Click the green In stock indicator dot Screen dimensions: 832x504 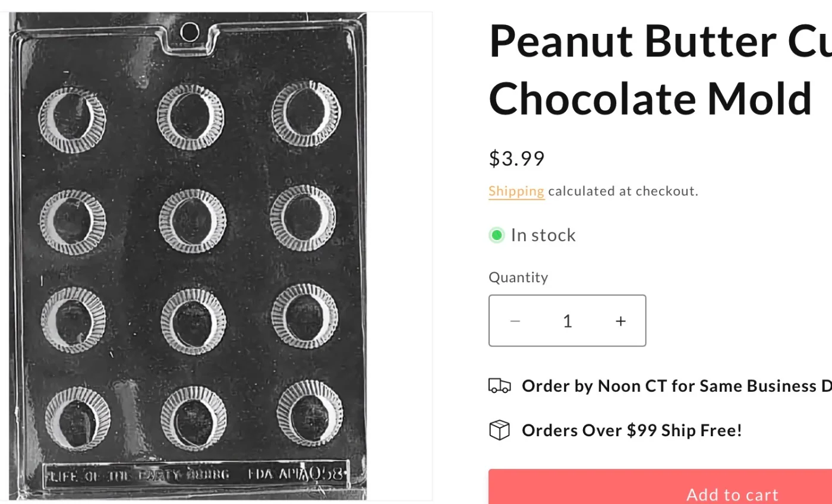pyautogui.click(x=497, y=235)
